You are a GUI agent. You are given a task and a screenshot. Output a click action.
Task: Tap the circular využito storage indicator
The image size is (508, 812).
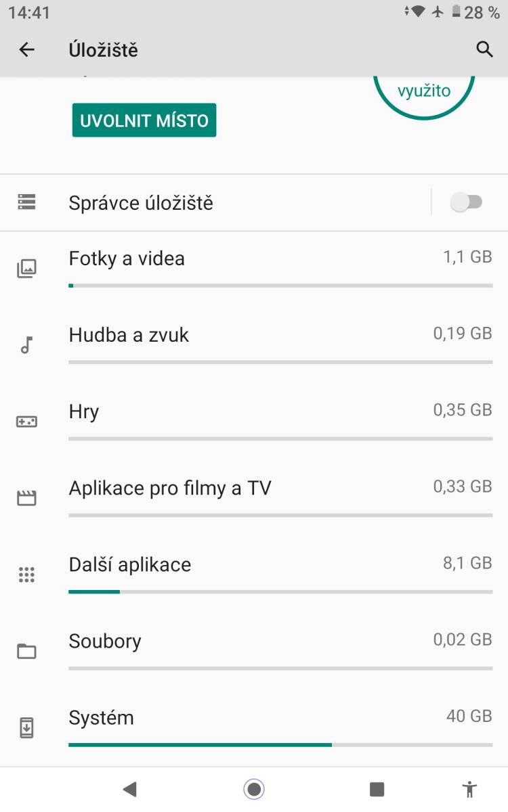pyautogui.click(x=424, y=92)
